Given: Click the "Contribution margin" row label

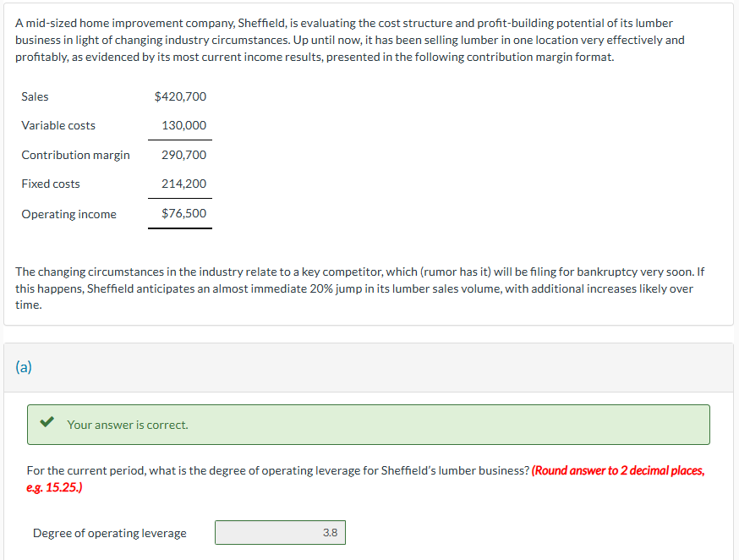Looking at the screenshot, I should pos(75,155).
